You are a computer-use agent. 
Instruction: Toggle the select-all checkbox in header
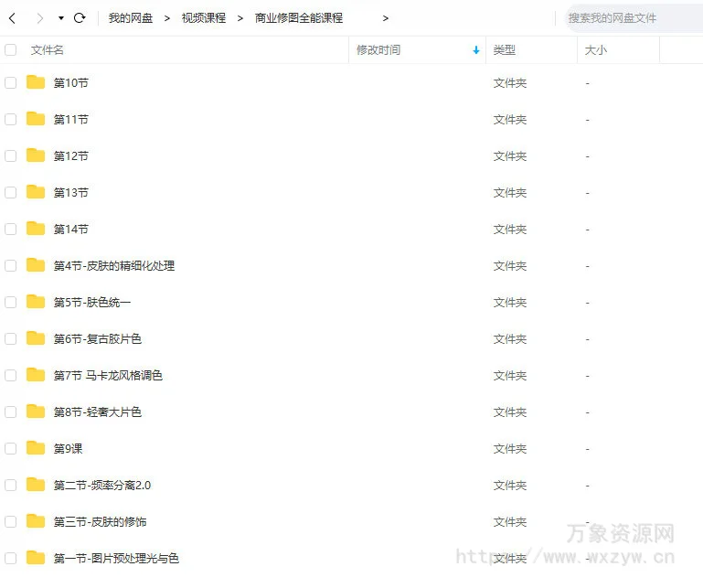click(11, 49)
